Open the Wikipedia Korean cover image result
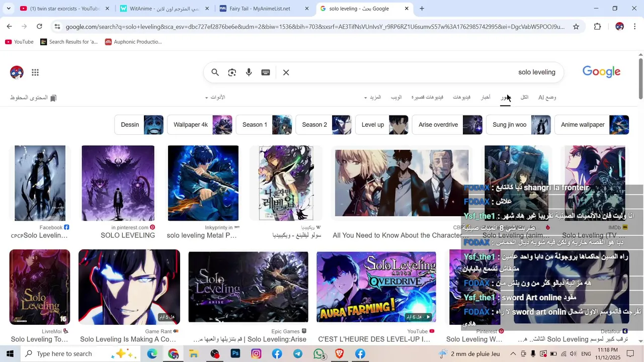Screen dimensions: 644x362 [x=286, y=183]
